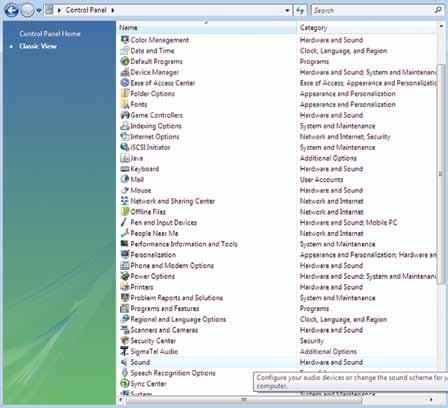Image resolution: width=448 pixels, height=408 pixels.
Task: Select the Offline Files icon
Action: (125, 212)
